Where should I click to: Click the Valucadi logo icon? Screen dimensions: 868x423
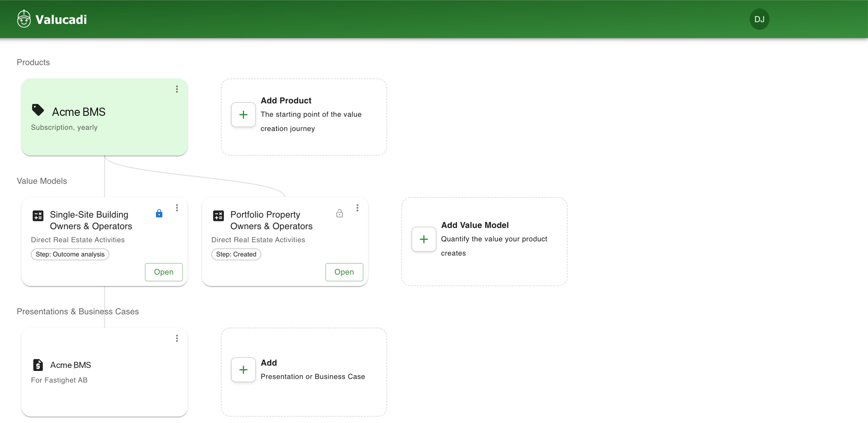24,19
